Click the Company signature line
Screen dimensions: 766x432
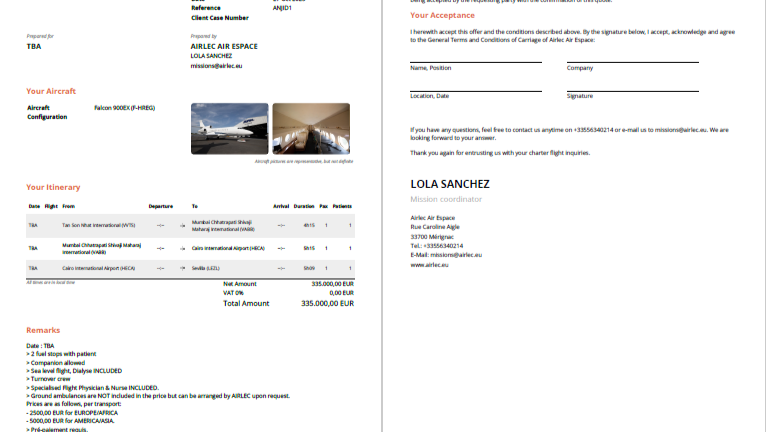[631, 62]
